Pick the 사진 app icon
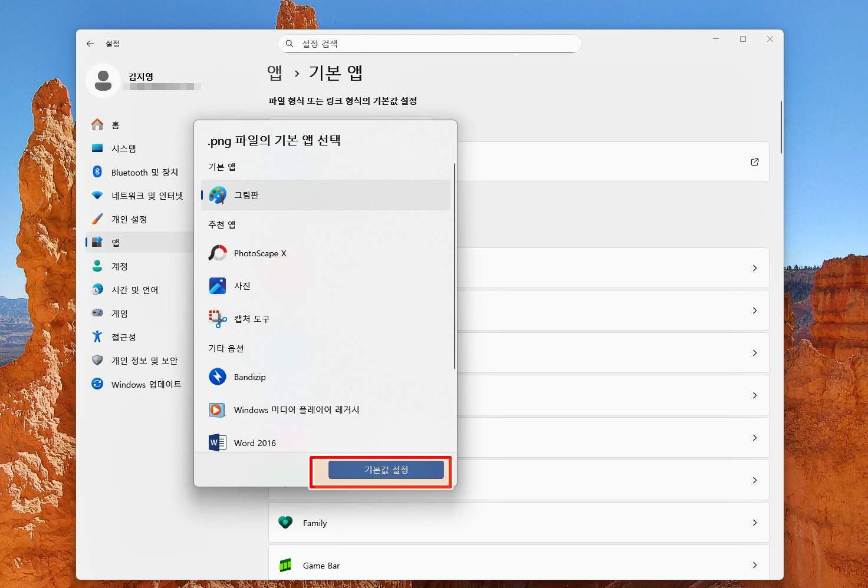 tap(218, 286)
